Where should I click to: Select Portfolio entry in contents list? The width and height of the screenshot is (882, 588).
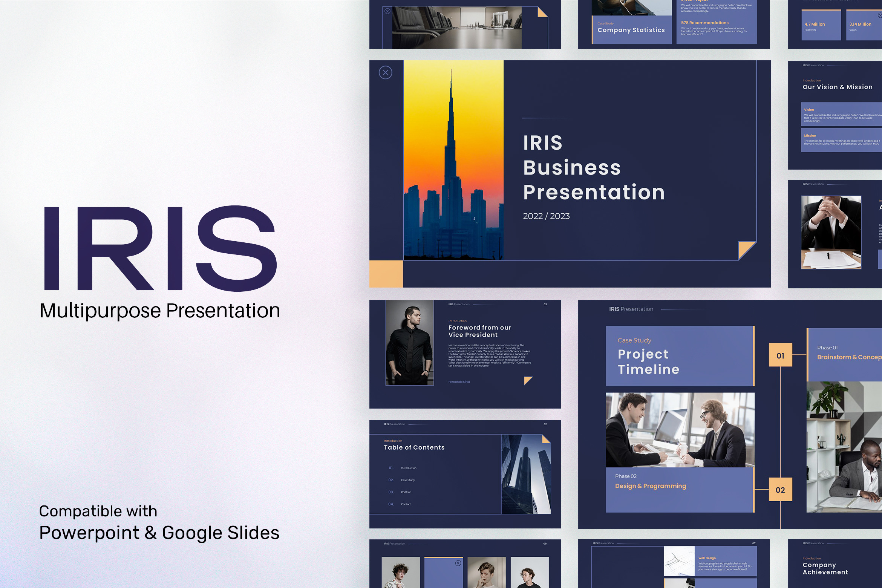(406, 492)
